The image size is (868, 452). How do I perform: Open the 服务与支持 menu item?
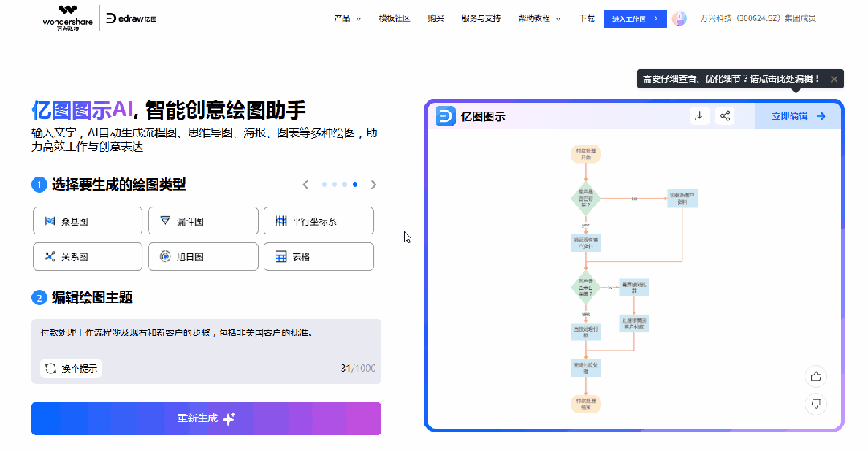(481, 18)
